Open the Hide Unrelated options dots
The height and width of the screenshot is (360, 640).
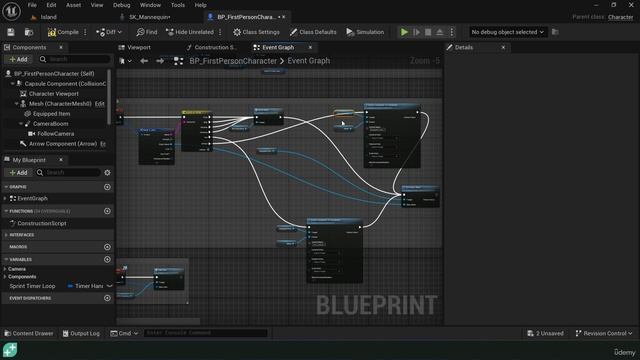[220, 32]
